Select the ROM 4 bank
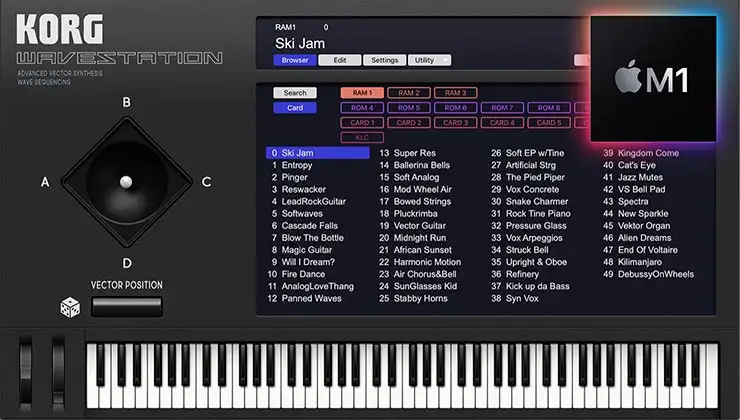Viewport: 740px width, 420px height. (362, 108)
